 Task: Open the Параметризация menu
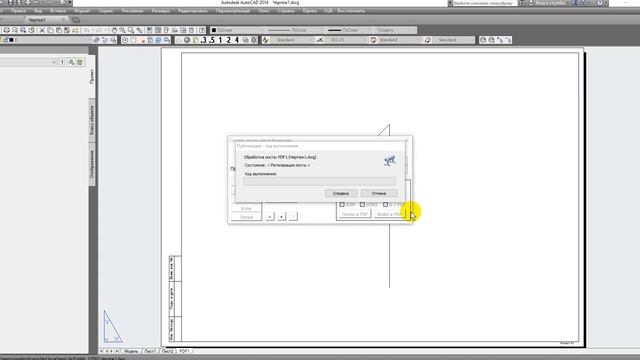233,11
